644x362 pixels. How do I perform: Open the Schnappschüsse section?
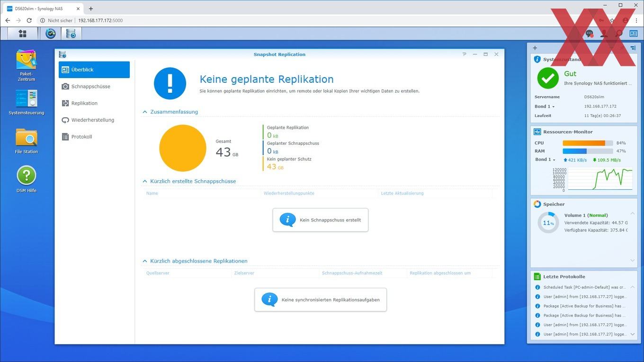(x=94, y=87)
